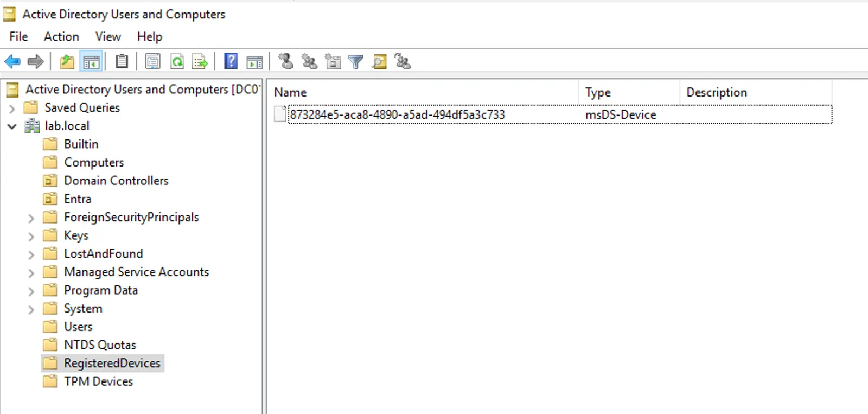Refresh the view with green arrow icon
The image size is (868, 414).
177,62
